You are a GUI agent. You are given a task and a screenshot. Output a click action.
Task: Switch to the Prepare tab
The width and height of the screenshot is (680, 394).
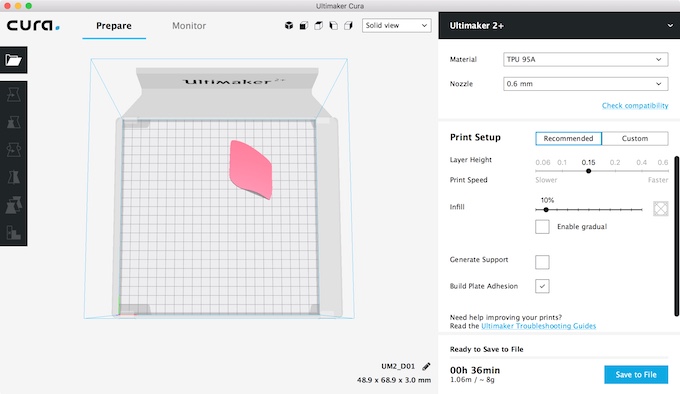(114, 26)
